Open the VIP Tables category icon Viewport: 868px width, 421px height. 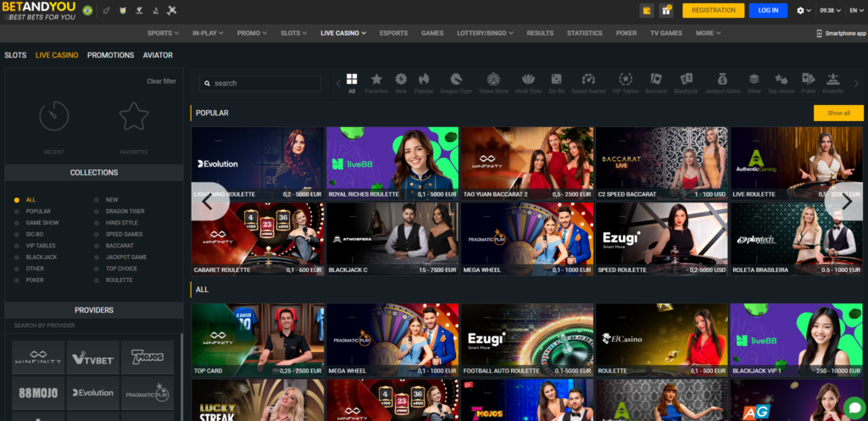626,79
